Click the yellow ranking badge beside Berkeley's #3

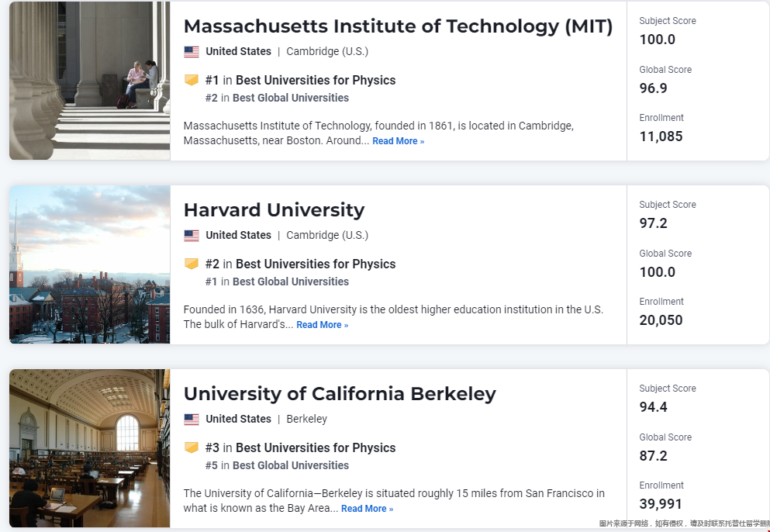192,447
